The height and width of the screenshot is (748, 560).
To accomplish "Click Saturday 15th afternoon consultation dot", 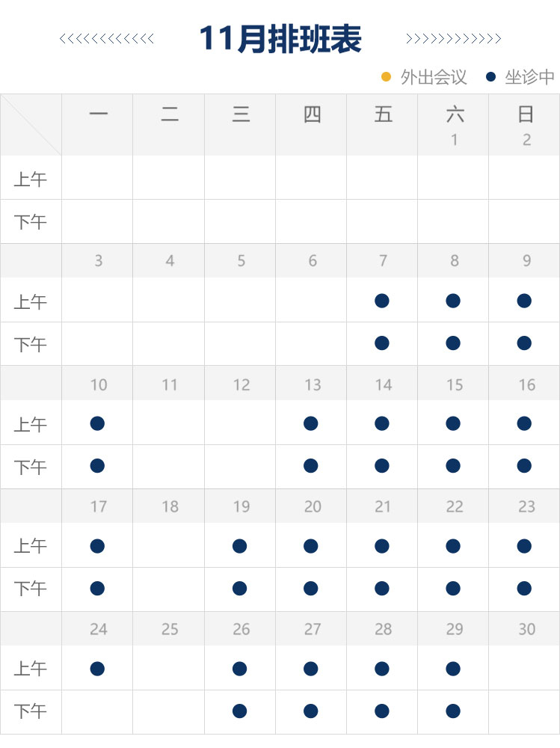I will coord(453,466).
